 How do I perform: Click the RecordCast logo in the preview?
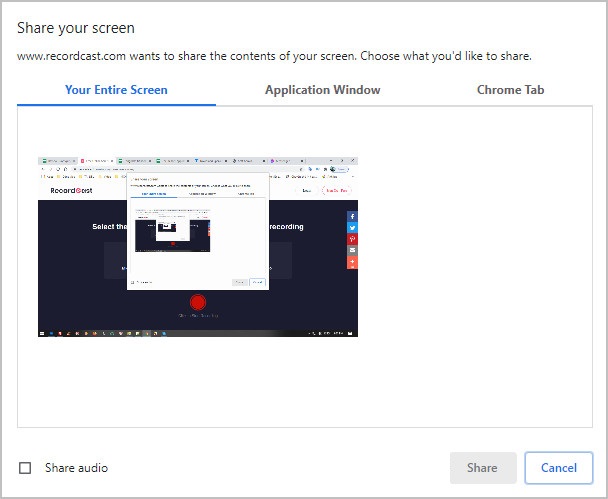tap(68, 190)
